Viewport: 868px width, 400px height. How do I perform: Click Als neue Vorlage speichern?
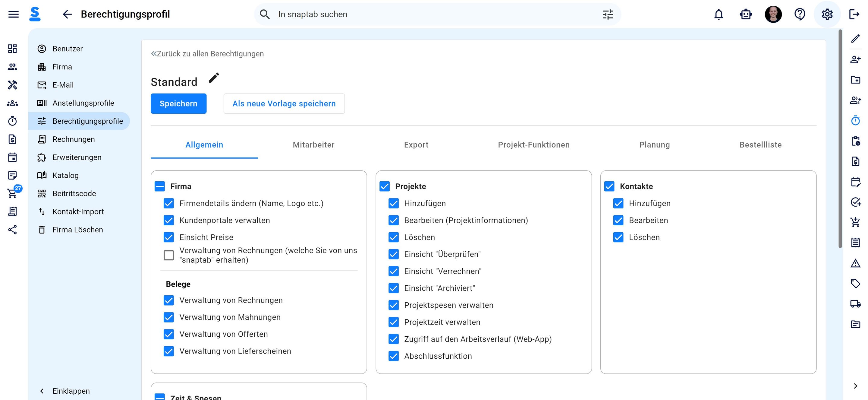(x=284, y=103)
